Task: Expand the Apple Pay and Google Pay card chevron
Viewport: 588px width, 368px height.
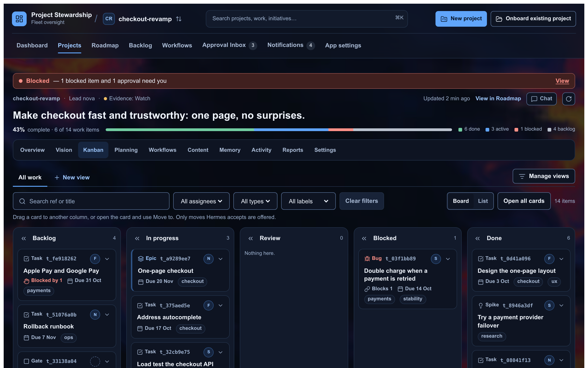Action: coord(107,259)
